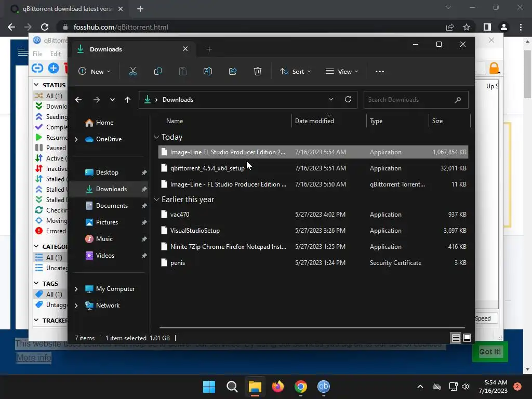
Task: Open qBittorrent File menu
Action: click(x=37, y=54)
